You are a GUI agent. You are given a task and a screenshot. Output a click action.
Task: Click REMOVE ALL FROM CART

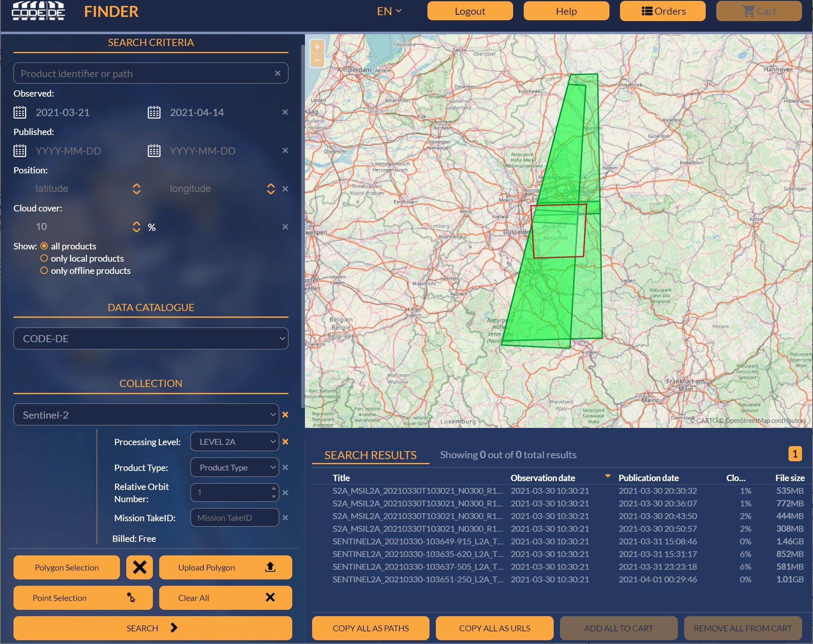click(743, 628)
